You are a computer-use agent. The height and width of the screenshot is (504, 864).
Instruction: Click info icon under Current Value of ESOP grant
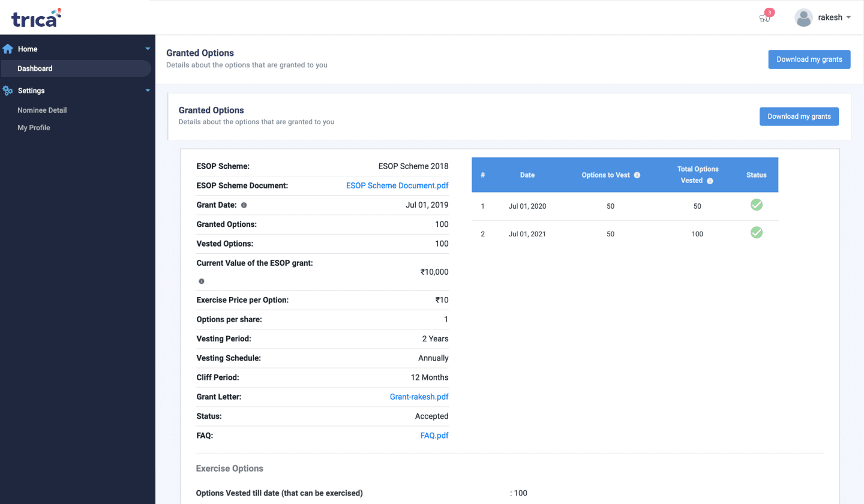tap(201, 281)
